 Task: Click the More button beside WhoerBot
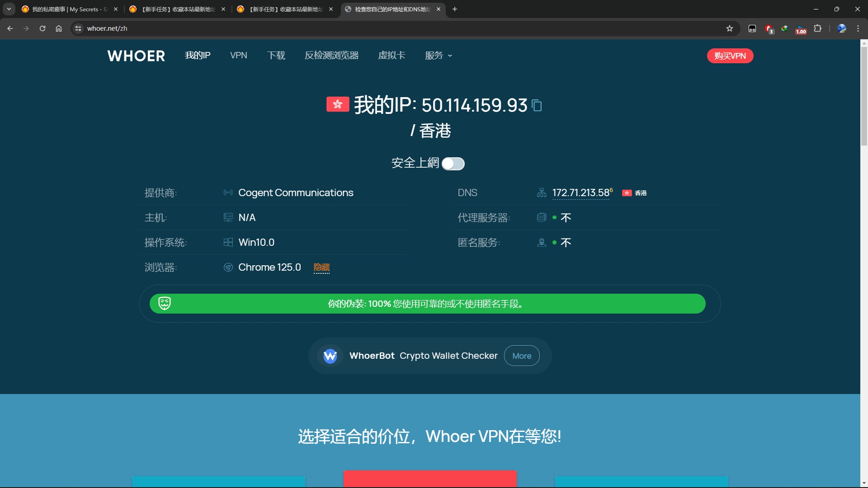coord(522,356)
